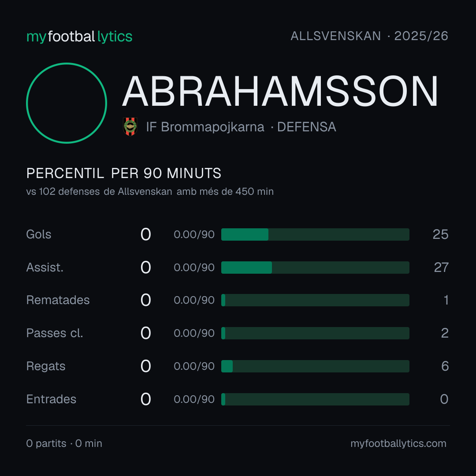Click the IF Brommapojkarna club crest icon
The image size is (476, 476).
pyautogui.click(x=130, y=126)
